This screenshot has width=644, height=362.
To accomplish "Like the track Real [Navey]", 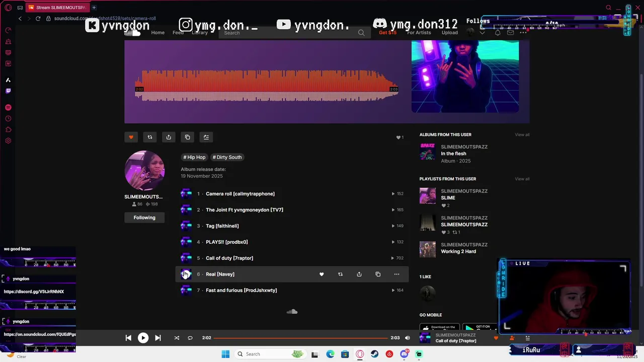I will pyautogui.click(x=321, y=274).
